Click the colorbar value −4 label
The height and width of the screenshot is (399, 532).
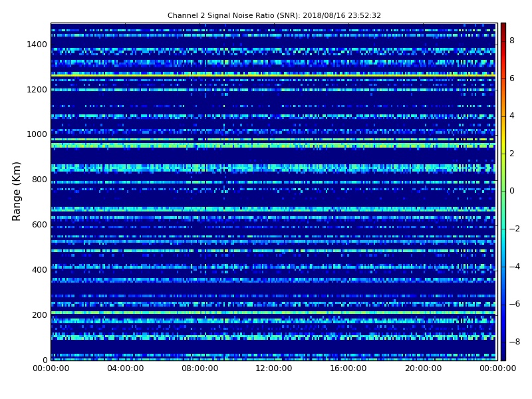[x=515, y=267]
